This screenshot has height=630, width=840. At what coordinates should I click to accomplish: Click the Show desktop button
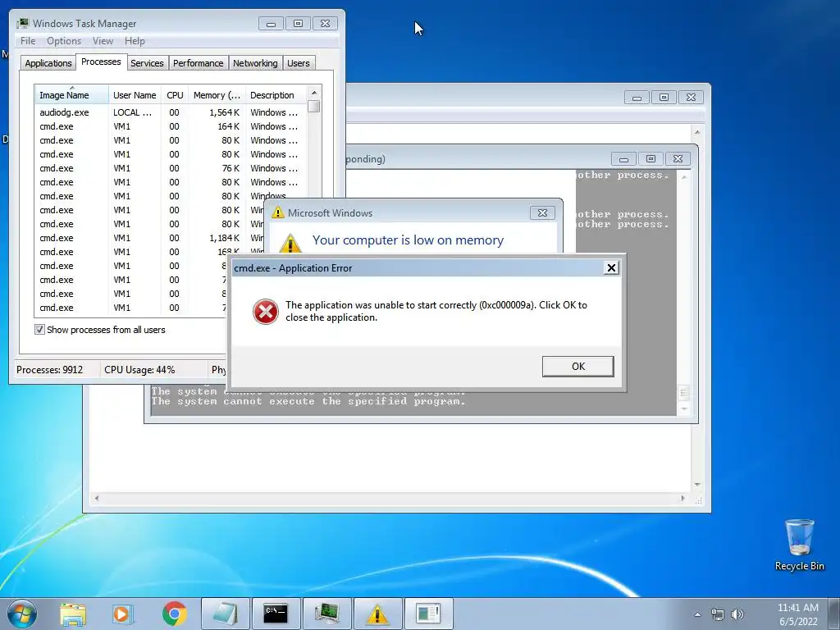point(834,614)
